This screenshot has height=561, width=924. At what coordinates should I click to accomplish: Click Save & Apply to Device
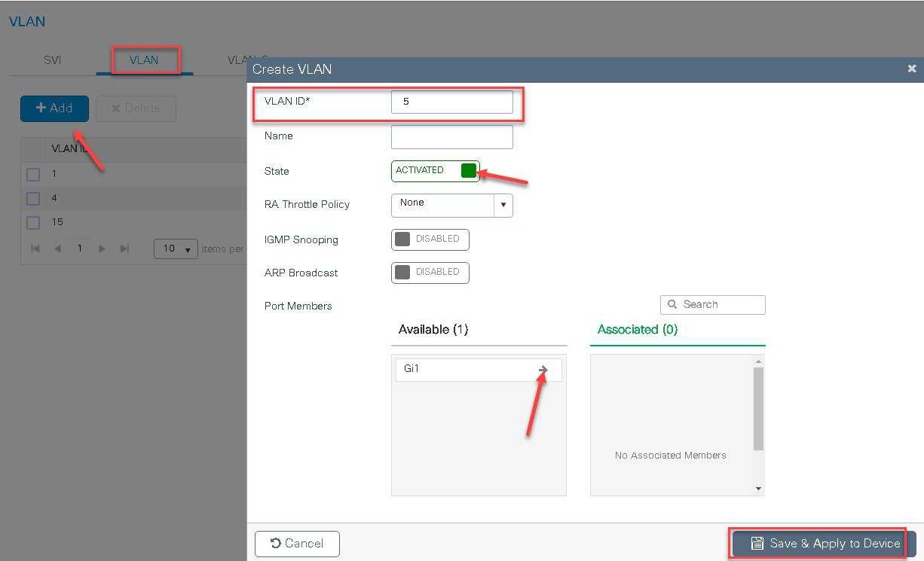(x=825, y=544)
